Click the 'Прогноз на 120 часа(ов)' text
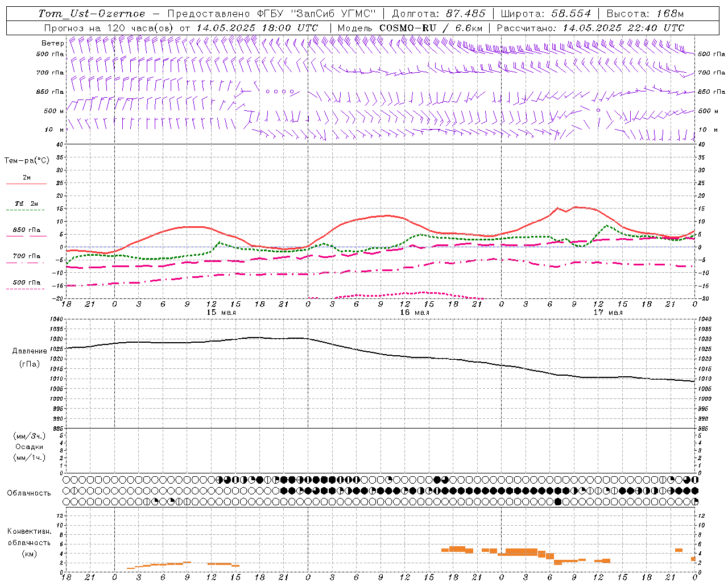The image size is (728, 582). tap(109, 28)
